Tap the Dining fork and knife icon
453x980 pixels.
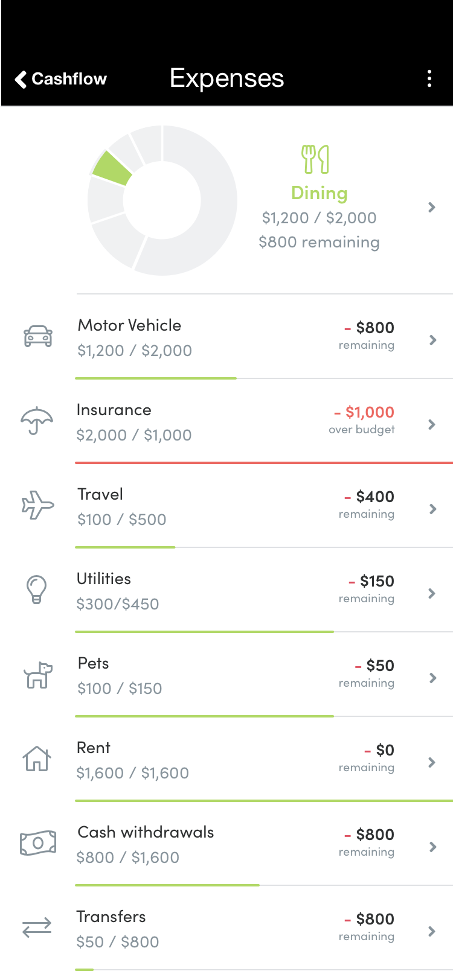[315, 159]
